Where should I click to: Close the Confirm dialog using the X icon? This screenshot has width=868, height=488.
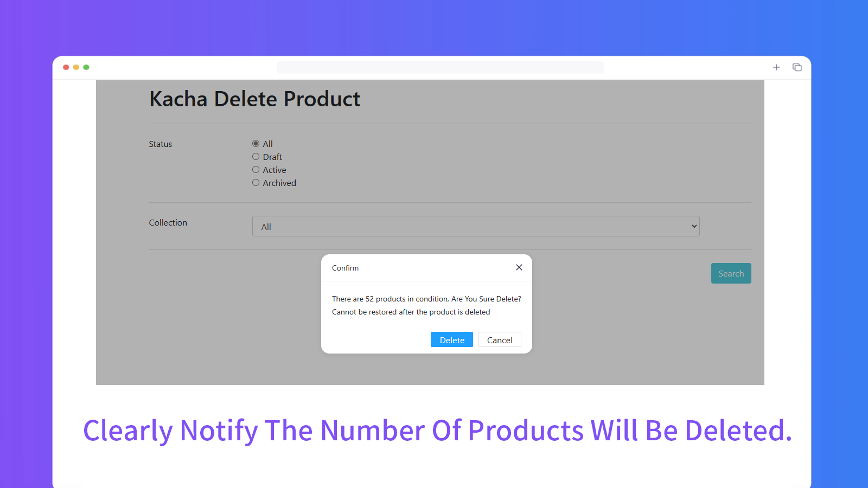coord(519,267)
